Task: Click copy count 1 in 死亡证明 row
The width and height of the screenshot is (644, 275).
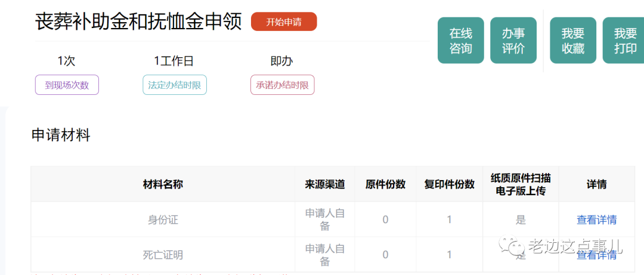Action: (450, 255)
